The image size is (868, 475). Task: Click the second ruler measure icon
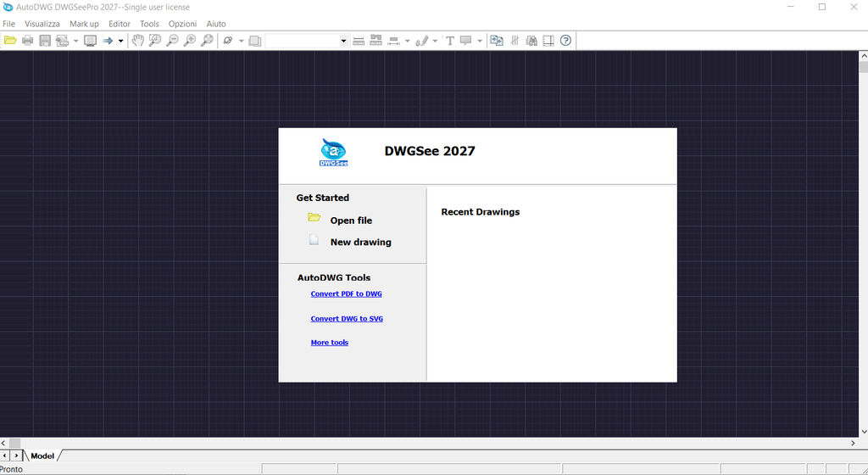tap(376, 41)
